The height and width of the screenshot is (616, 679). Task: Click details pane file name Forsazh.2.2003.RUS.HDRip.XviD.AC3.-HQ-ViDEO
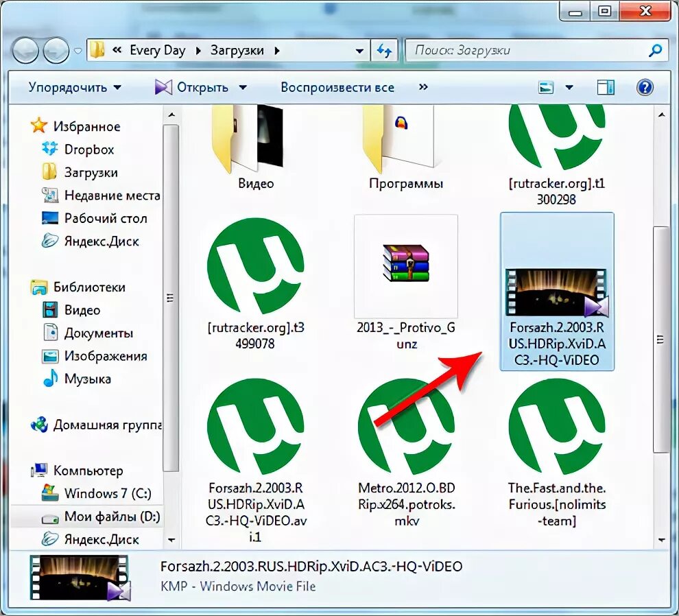[311, 566]
